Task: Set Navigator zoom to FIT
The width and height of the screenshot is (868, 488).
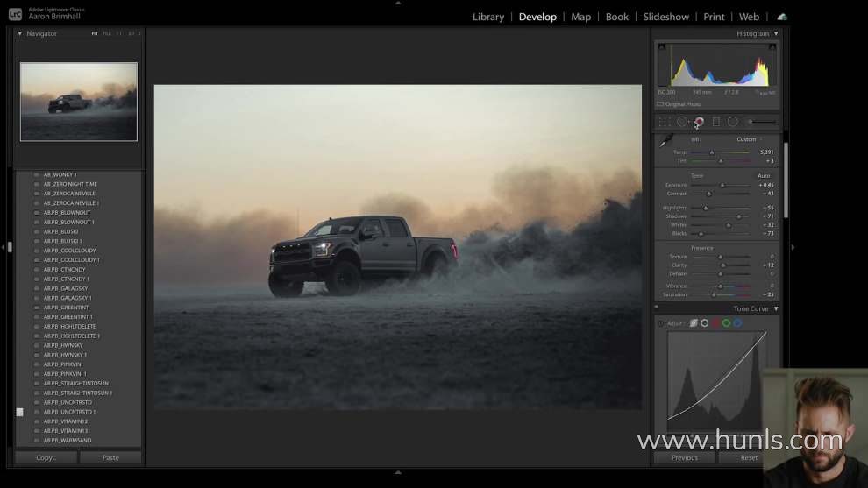Action: point(95,34)
